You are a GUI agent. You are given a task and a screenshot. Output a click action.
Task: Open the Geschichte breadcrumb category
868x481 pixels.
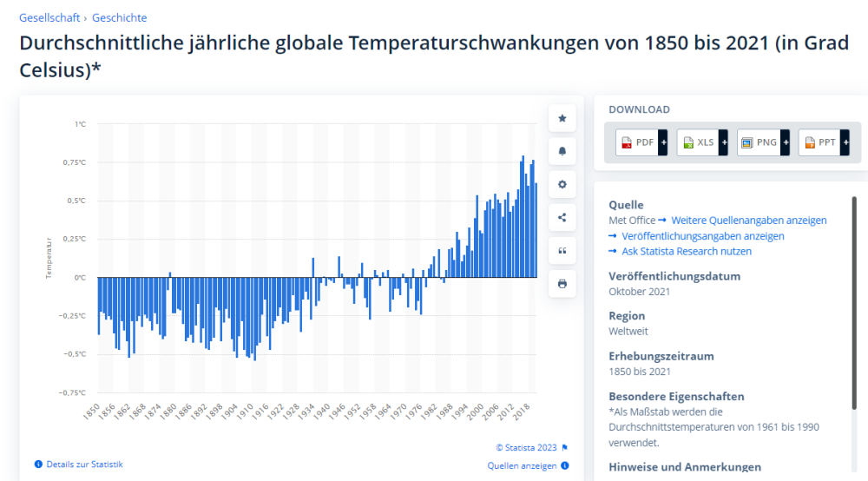(x=118, y=17)
